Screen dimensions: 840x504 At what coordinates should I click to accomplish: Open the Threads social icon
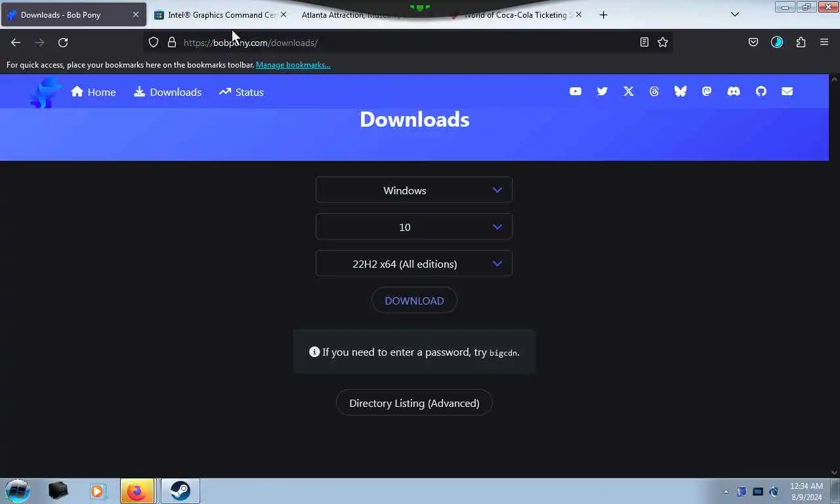(654, 92)
